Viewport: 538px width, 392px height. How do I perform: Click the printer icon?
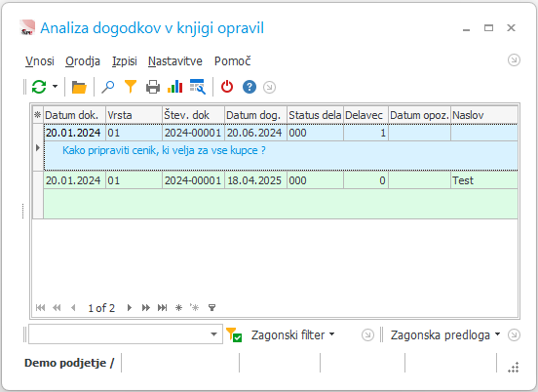[153, 87]
